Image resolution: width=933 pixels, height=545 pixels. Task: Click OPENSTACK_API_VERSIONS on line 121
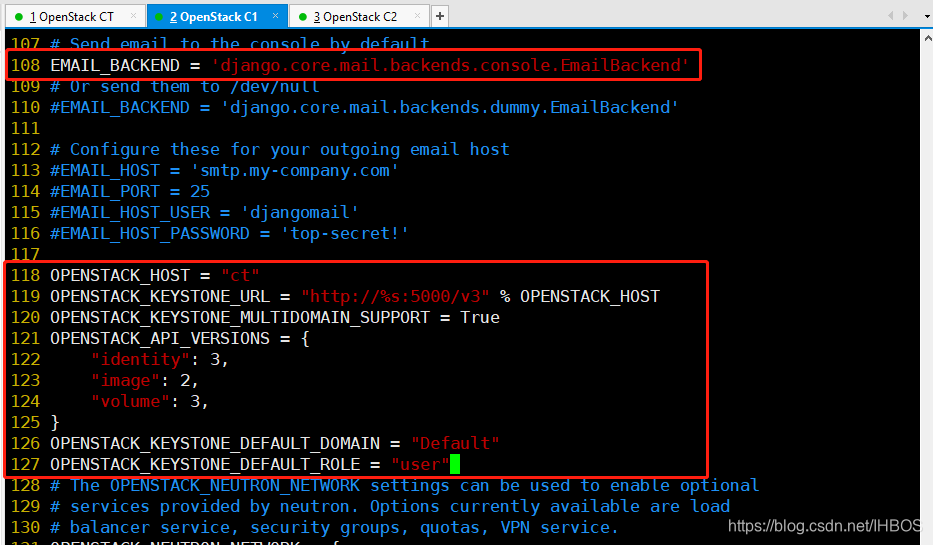(160, 339)
